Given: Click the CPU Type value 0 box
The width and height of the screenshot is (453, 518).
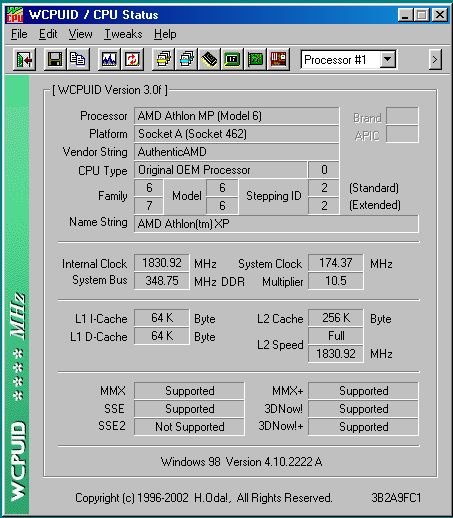Looking at the screenshot, I should (324, 170).
